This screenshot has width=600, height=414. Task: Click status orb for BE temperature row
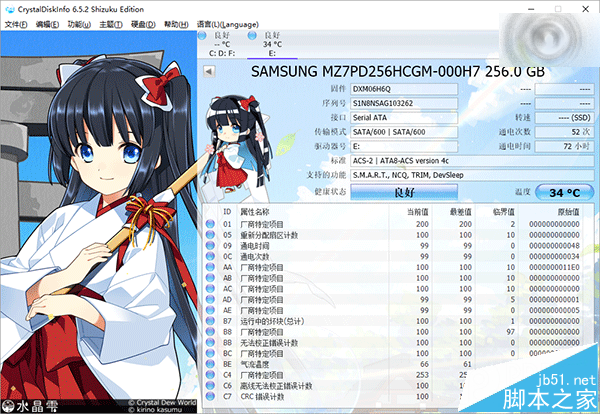[210, 364]
